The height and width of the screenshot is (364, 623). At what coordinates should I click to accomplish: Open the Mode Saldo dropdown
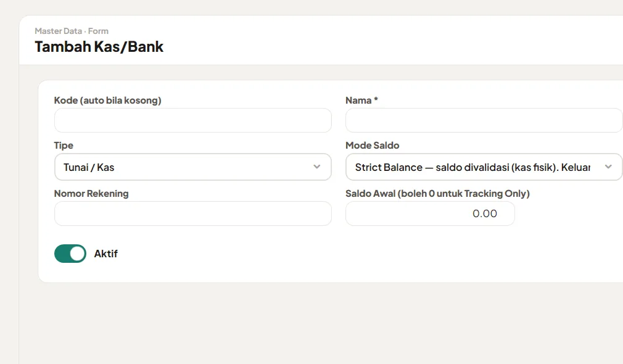click(484, 167)
